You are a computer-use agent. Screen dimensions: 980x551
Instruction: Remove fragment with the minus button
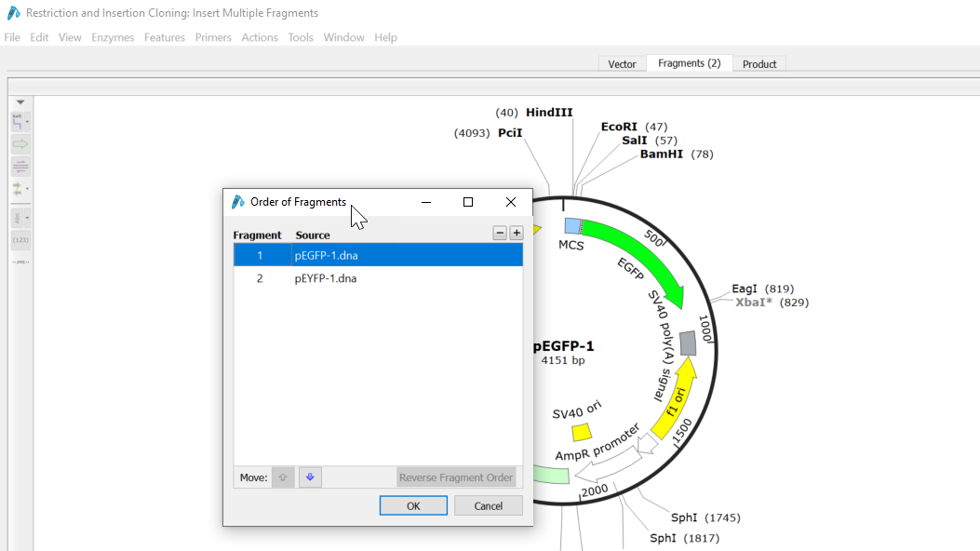coord(500,233)
